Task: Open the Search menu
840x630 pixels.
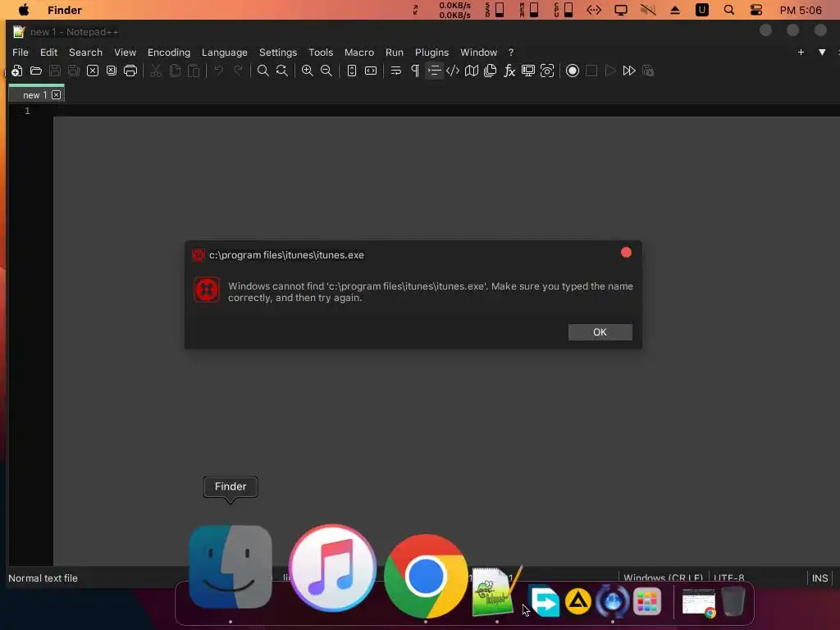Action: [x=85, y=52]
